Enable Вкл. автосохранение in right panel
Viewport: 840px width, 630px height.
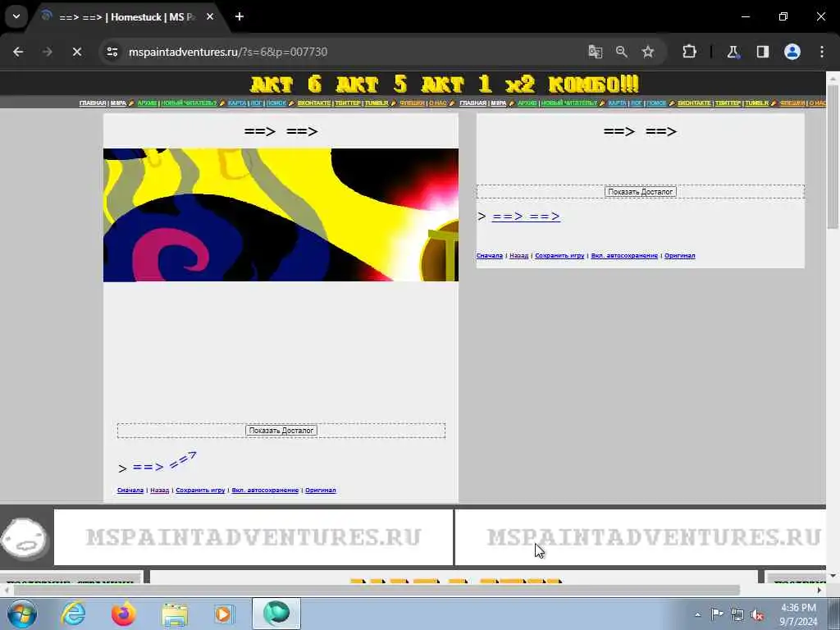(x=624, y=256)
